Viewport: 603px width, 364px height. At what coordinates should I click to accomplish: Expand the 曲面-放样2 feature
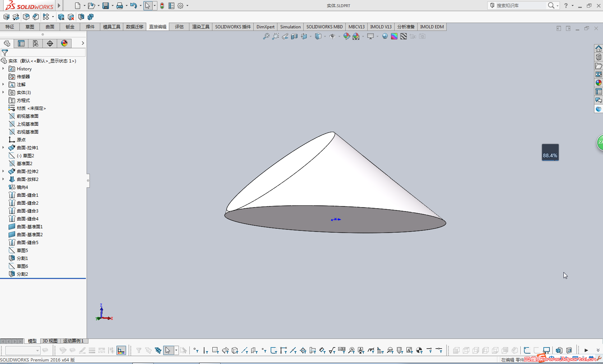(3, 179)
